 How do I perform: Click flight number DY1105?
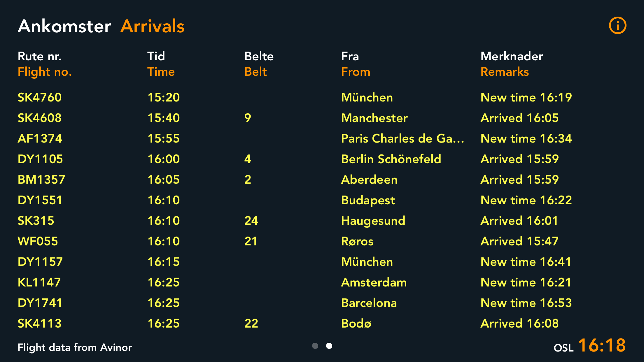click(x=40, y=159)
